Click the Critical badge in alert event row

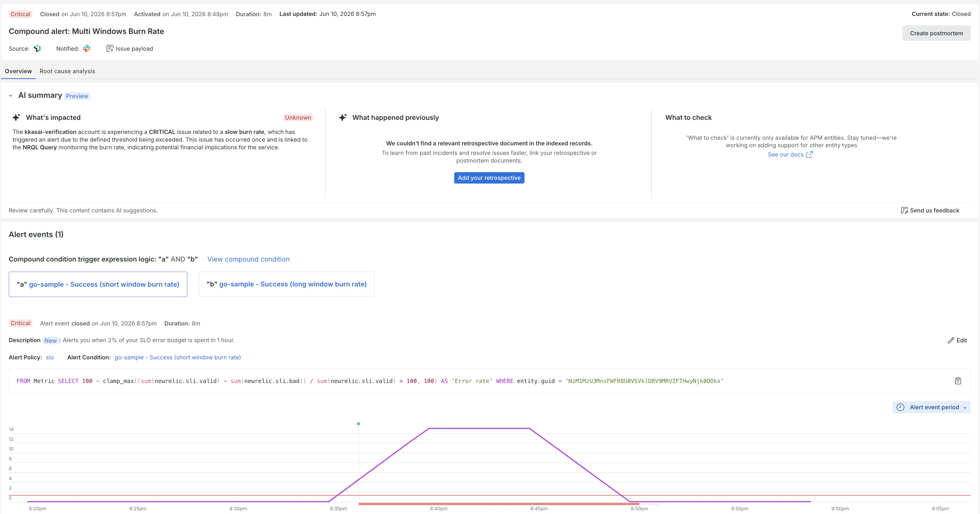tap(20, 323)
